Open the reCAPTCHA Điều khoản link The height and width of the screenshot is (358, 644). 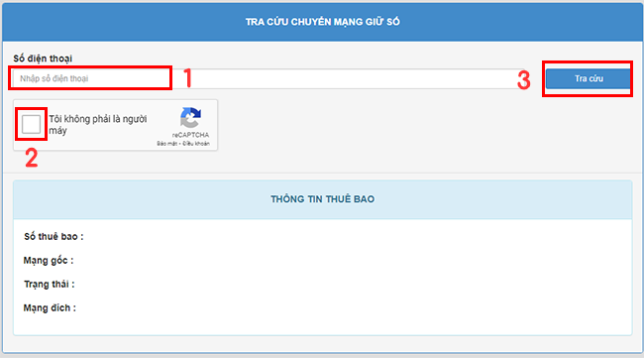196,144
